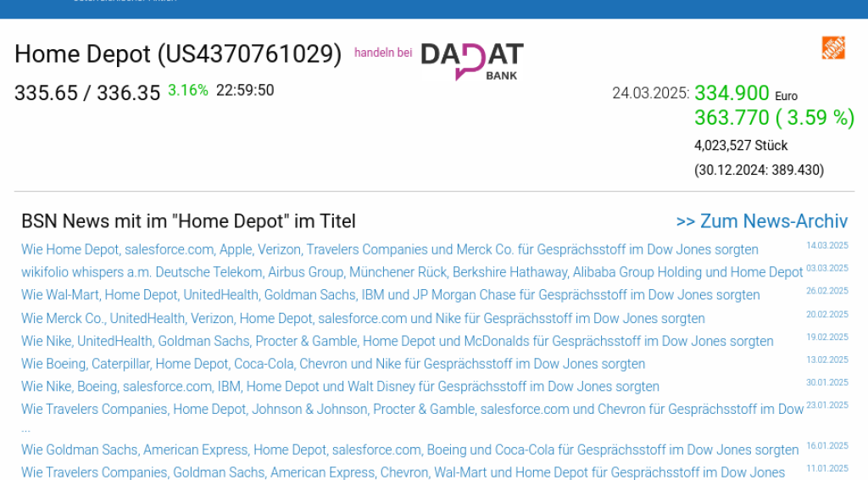Open the 11.01.2025 article ending with Wal-Mart and Home Depot
Screen dimensions: 868x480
click(x=403, y=472)
